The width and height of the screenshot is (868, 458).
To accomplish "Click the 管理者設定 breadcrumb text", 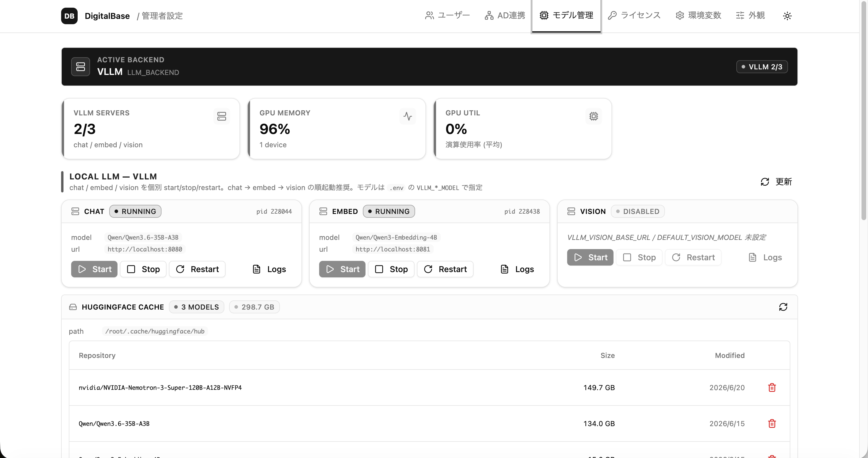I will click(162, 16).
